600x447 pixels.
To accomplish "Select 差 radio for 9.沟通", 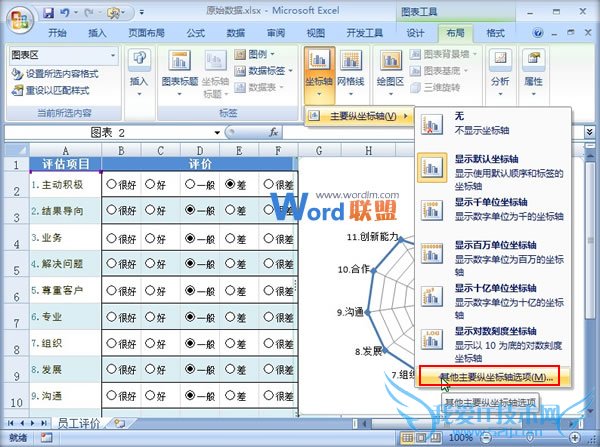I will [230, 395].
